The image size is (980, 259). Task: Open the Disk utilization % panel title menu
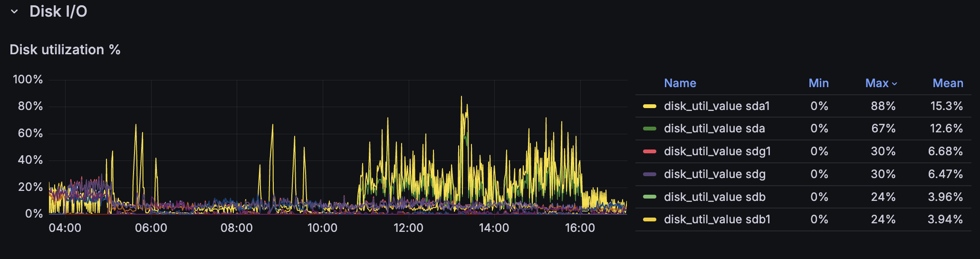65,50
